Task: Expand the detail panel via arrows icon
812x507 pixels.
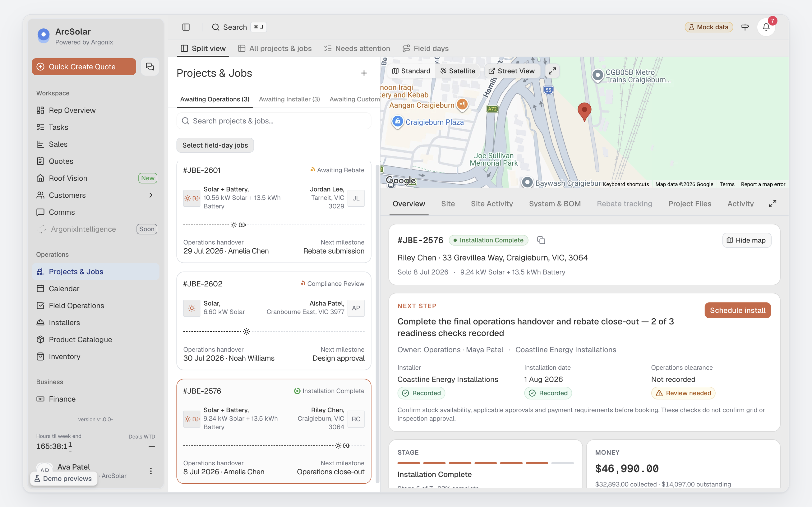Action: tap(773, 204)
